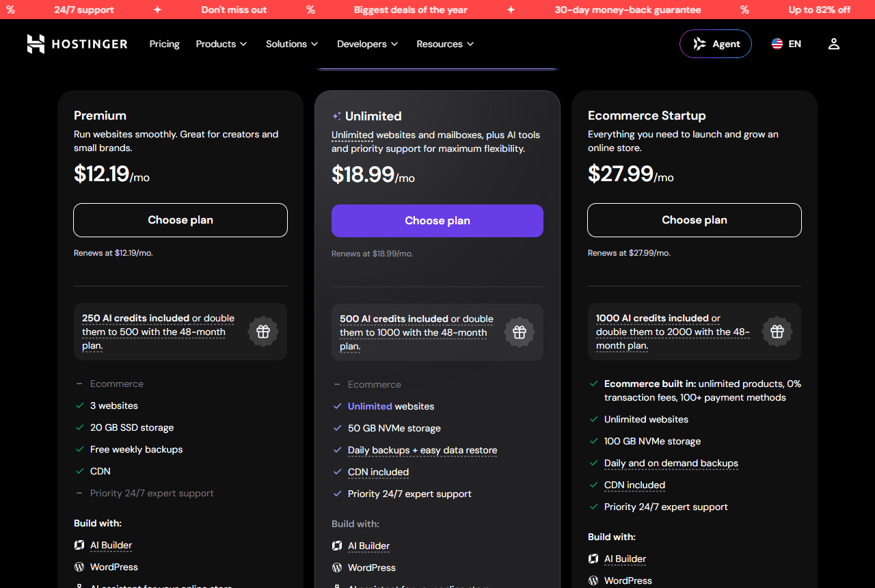This screenshot has width=875, height=588.
Task: Click $27.99/mo Ecommerce Startup price
Action: [631, 174]
